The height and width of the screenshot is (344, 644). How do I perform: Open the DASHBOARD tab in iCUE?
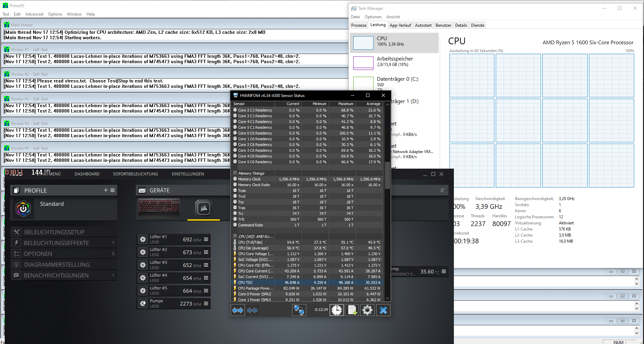click(87, 174)
